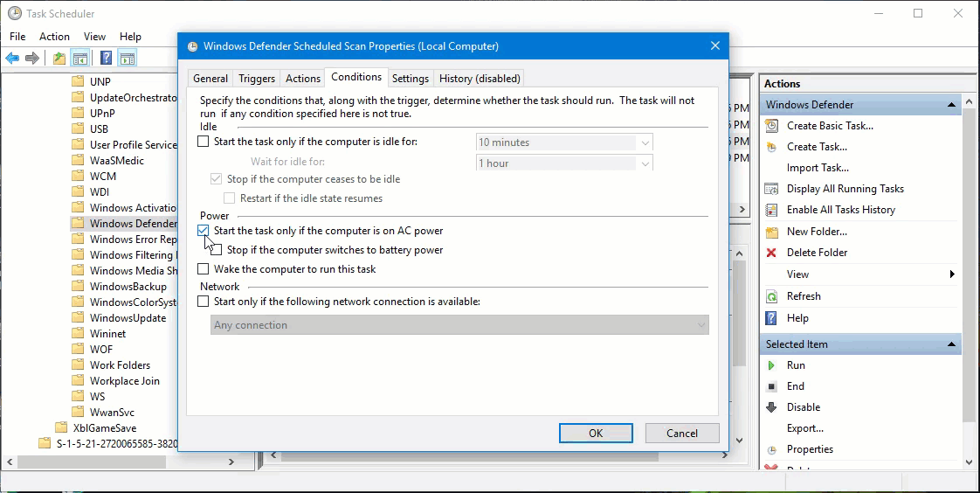This screenshot has height=493, width=980.
Task: Click the New Folder icon
Action: tap(772, 232)
